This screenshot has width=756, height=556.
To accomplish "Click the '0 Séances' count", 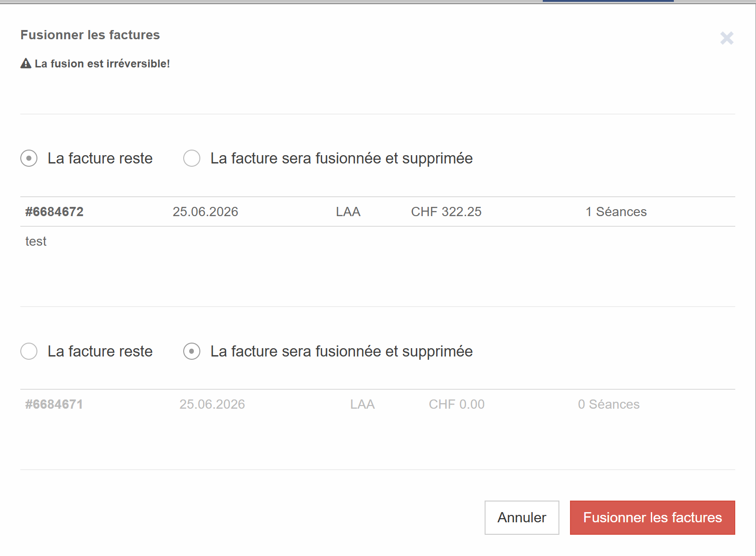I will tap(609, 405).
